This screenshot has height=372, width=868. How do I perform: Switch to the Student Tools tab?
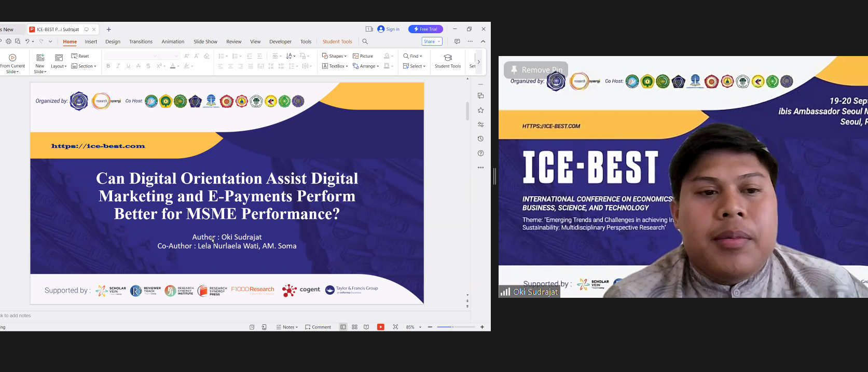click(337, 42)
